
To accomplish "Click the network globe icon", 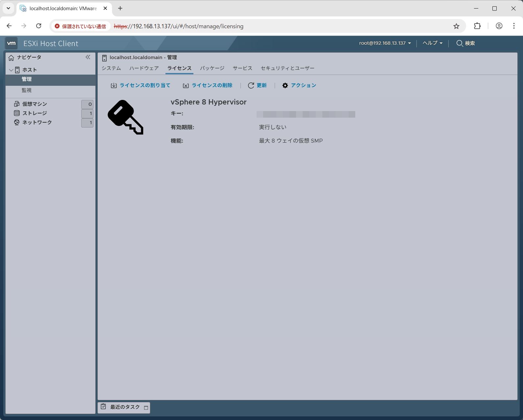I will click(17, 122).
